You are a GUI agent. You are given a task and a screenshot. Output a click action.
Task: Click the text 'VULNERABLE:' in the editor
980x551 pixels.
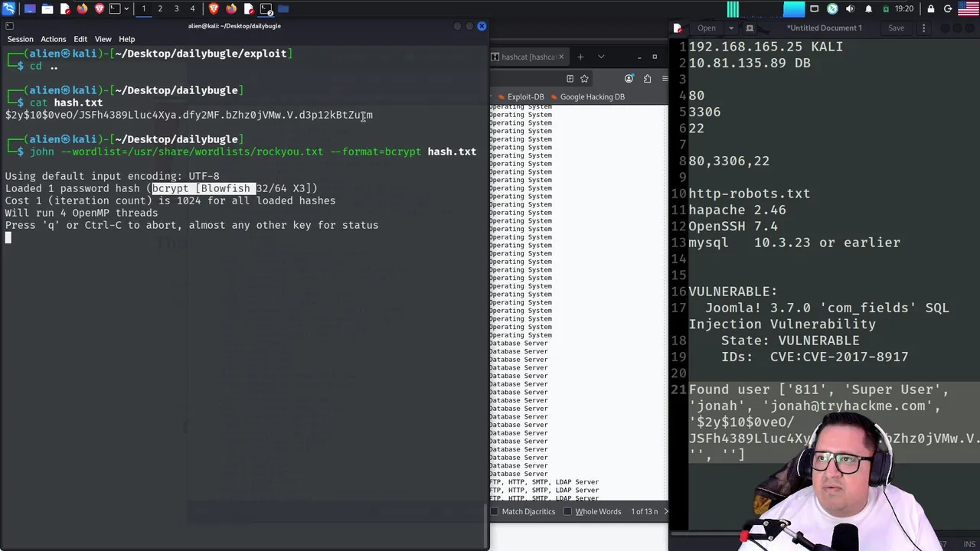(733, 292)
